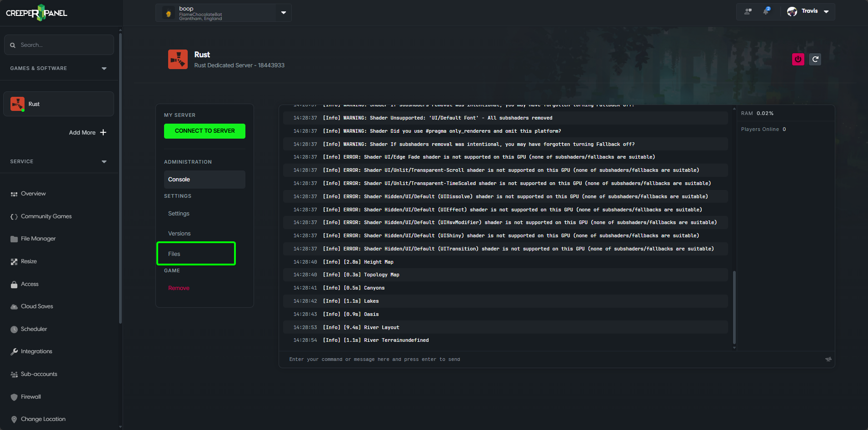Switch to the Console view
This screenshot has width=868, height=430.
click(x=179, y=179)
